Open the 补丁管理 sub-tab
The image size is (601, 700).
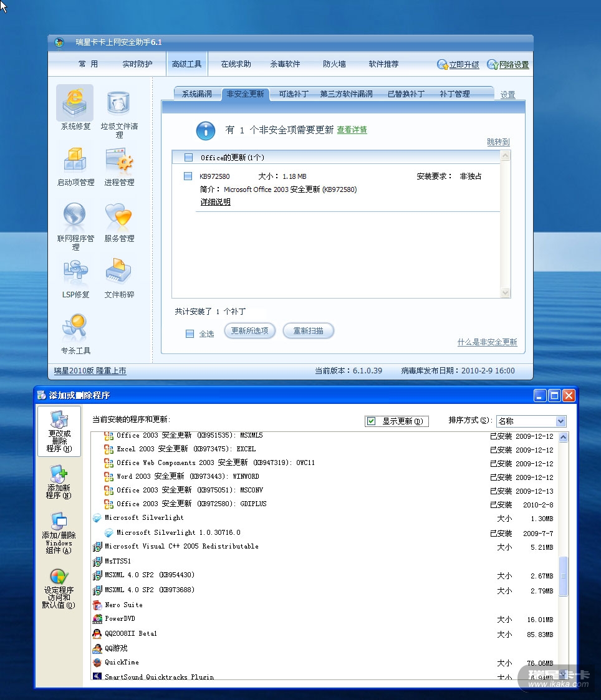pos(454,94)
